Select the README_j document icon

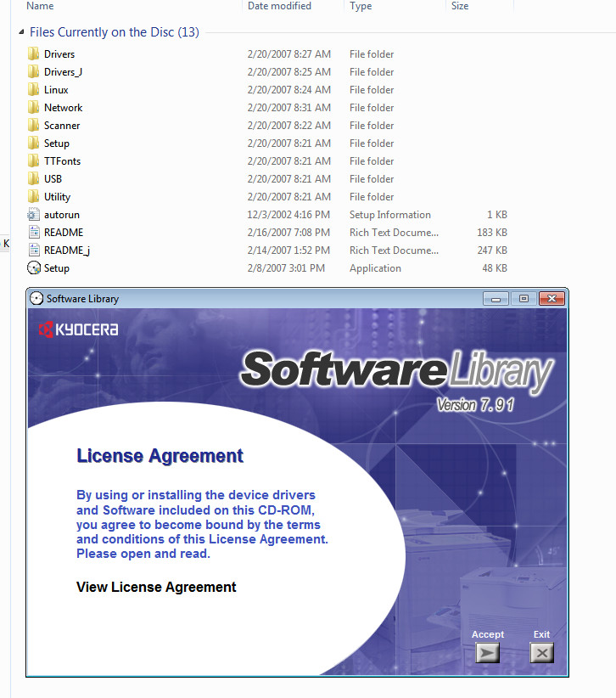[34, 250]
